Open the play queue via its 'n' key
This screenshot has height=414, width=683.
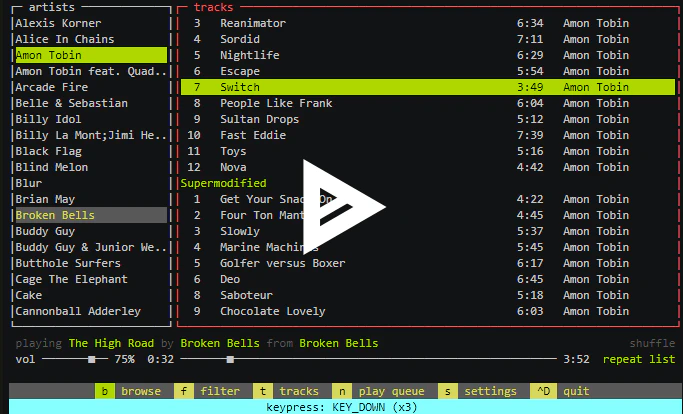(x=342, y=391)
